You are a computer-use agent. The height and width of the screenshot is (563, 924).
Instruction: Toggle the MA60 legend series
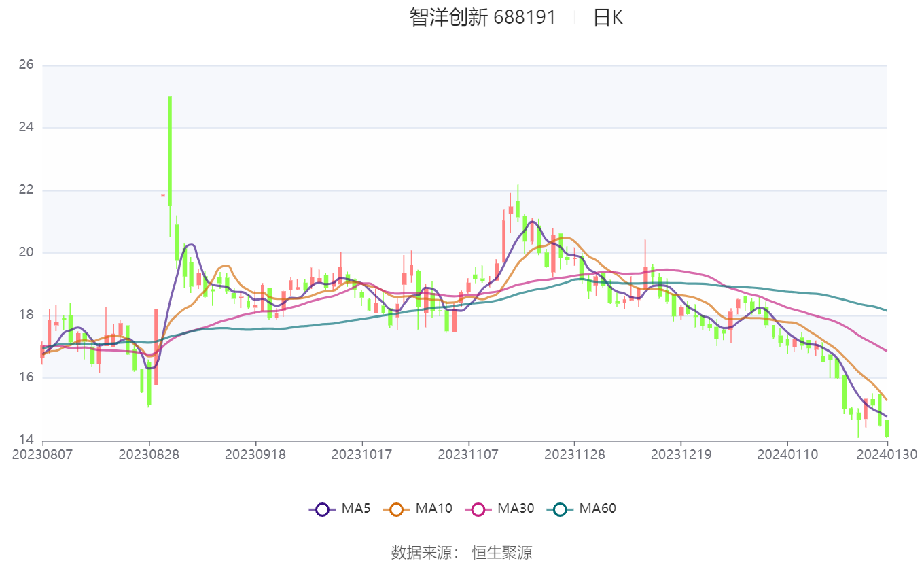[x=582, y=508]
